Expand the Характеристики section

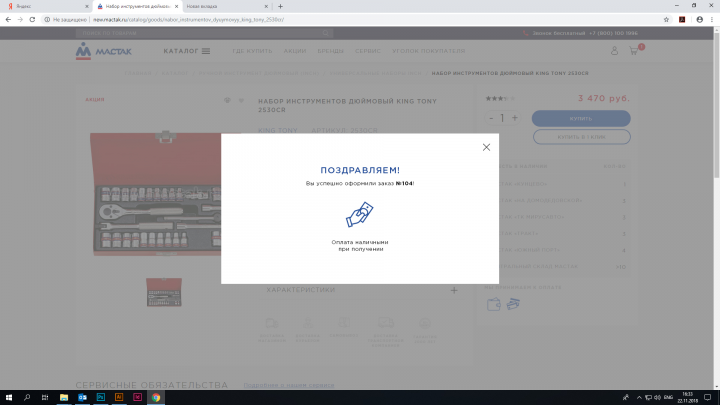(x=454, y=290)
